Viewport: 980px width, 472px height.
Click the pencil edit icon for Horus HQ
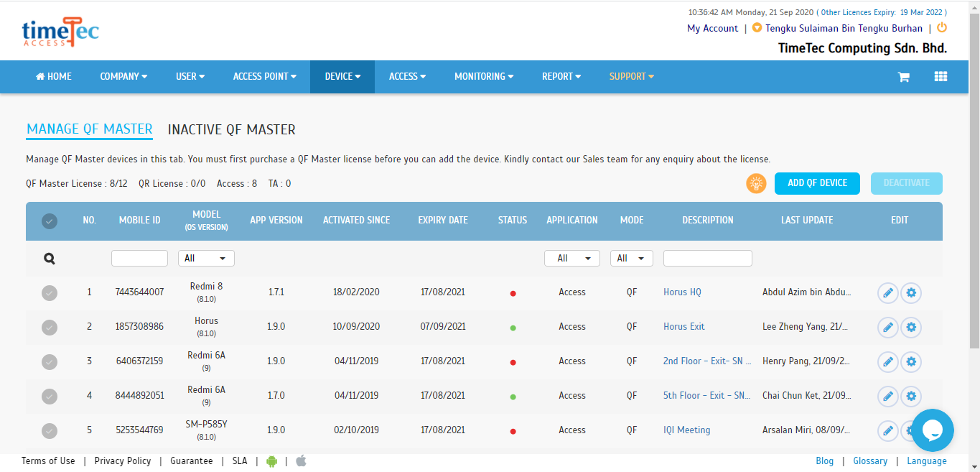pyautogui.click(x=888, y=292)
